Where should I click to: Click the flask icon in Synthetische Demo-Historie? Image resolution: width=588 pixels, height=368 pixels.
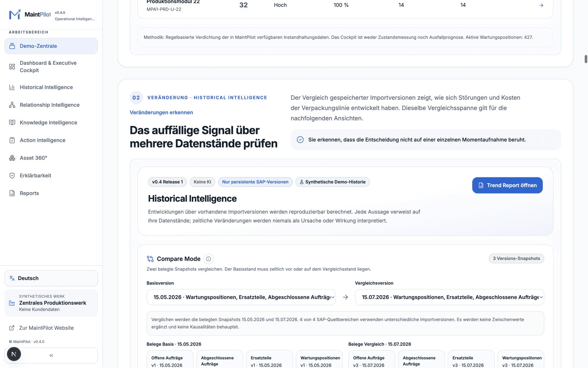point(302,182)
